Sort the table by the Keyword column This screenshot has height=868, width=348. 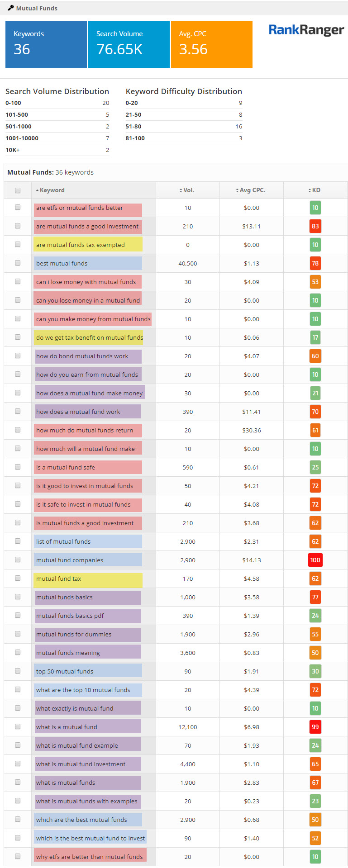[x=52, y=190]
